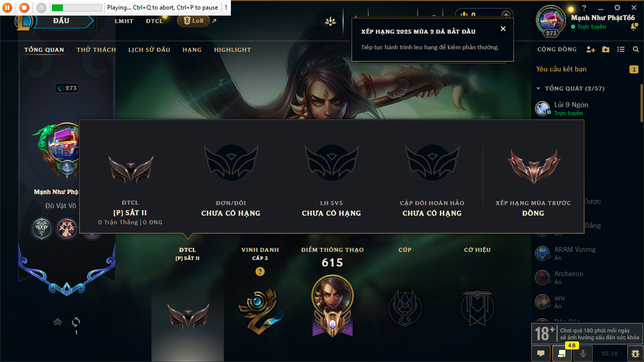Open client settings gear icon

pos(617,8)
